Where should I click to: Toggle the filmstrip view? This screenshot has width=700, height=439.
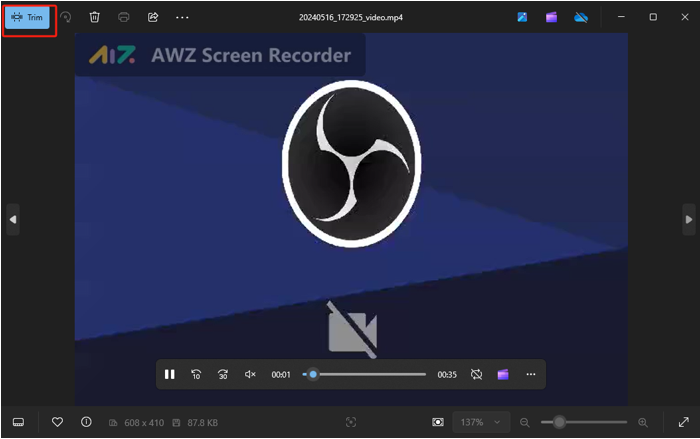point(18,422)
